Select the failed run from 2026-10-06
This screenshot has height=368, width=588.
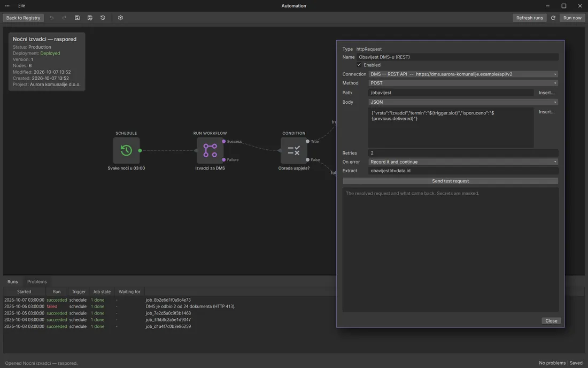tap(170, 306)
